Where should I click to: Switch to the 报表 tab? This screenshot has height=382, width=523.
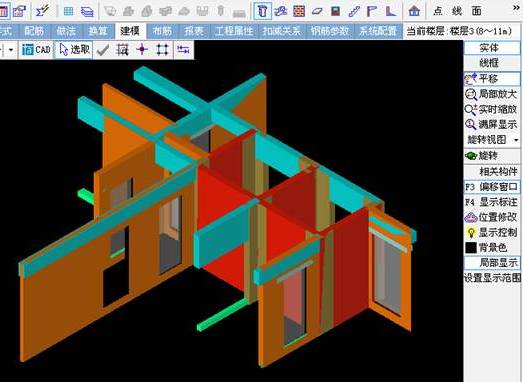tap(194, 31)
